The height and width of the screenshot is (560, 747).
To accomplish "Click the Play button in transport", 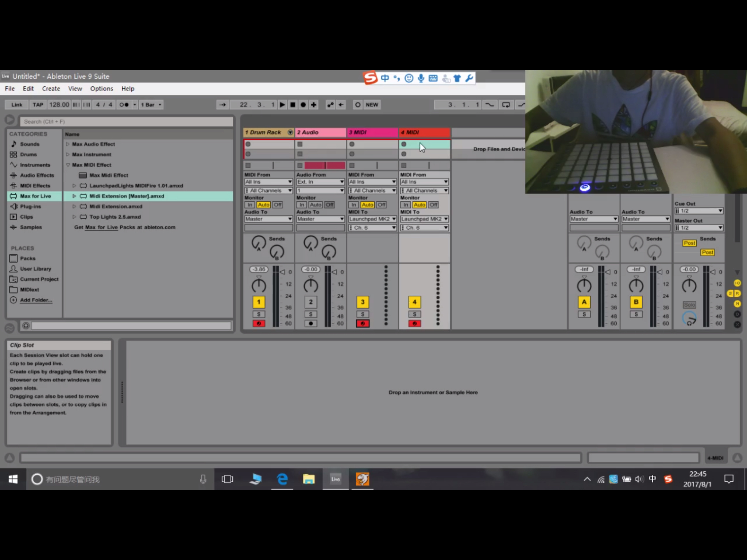I will click(282, 105).
